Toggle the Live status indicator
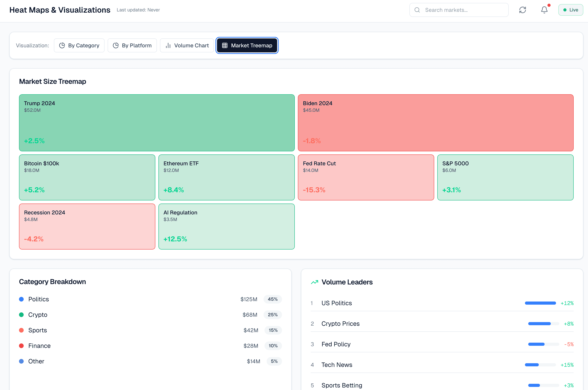The width and height of the screenshot is (588, 390). (x=571, y=10)
